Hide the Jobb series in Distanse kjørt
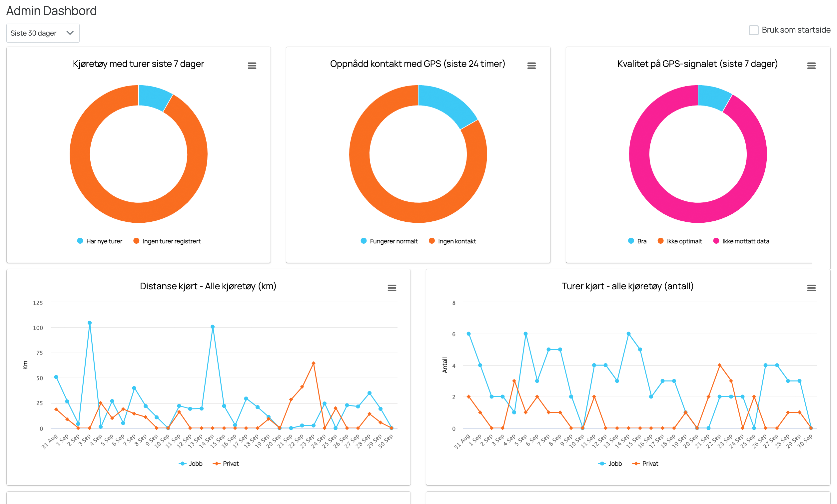The width and height of the screenshot is (837, 504). pos(190,463)
